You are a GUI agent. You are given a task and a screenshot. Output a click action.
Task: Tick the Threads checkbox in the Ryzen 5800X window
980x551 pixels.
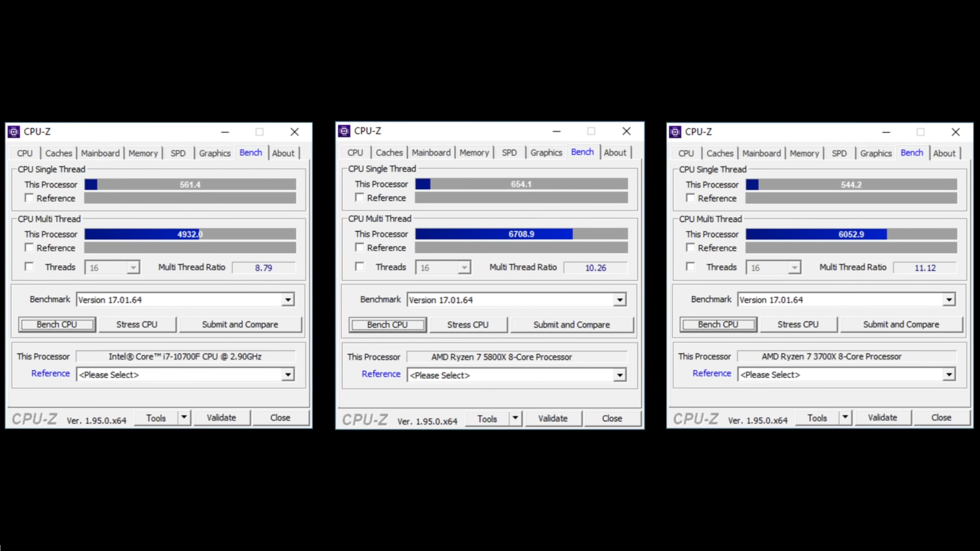[x=359, y=266]
